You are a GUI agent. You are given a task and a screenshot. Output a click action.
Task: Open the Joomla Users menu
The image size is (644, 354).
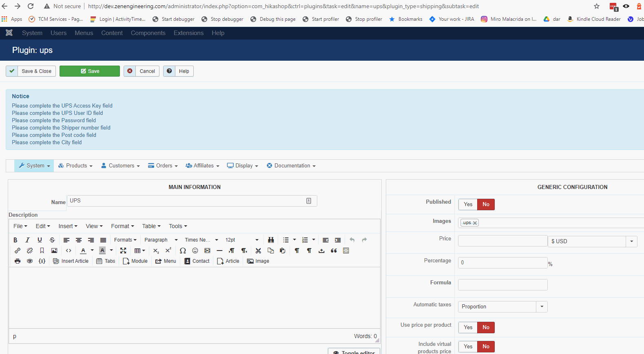click(x=58, y=33)
